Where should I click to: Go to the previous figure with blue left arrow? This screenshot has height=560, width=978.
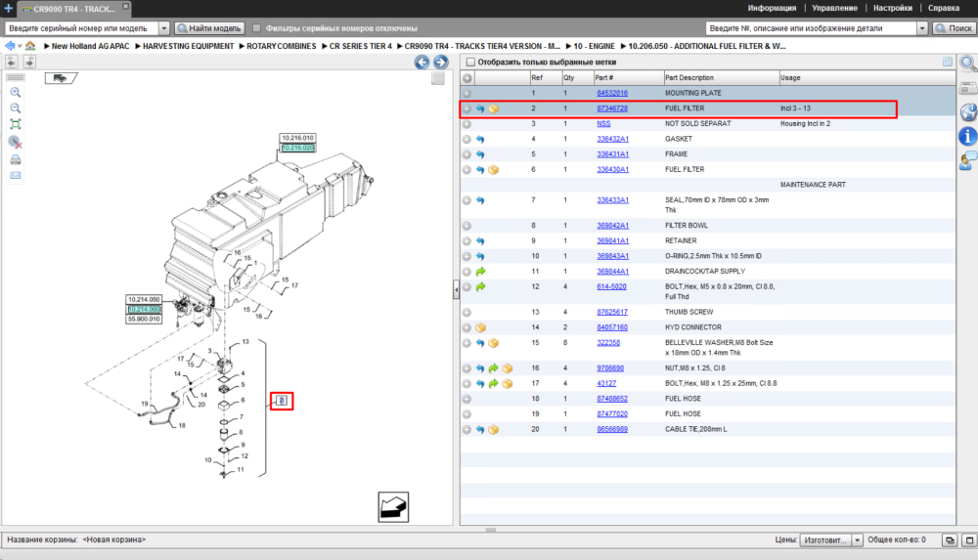point(422,62)
